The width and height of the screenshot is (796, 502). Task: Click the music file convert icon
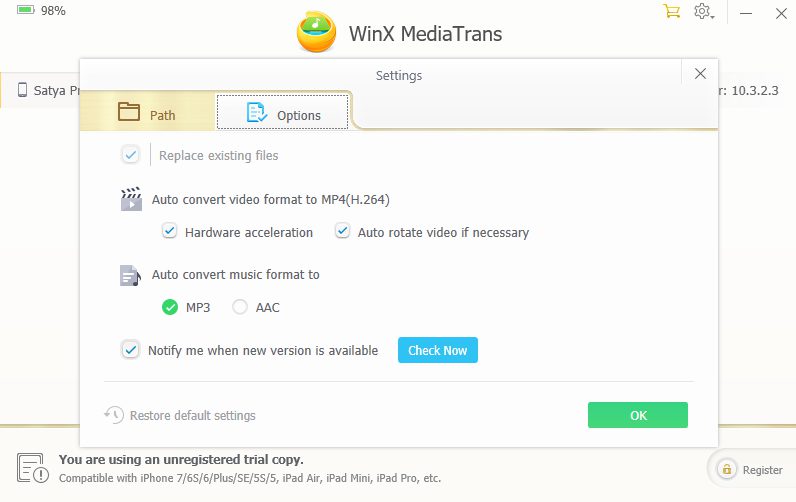coord(130,275)
